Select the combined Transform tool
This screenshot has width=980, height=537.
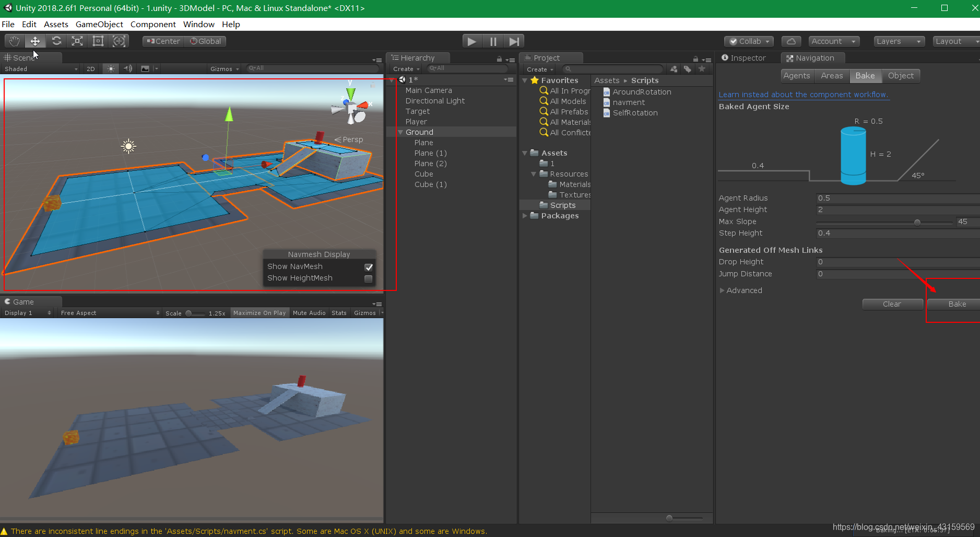119,41
